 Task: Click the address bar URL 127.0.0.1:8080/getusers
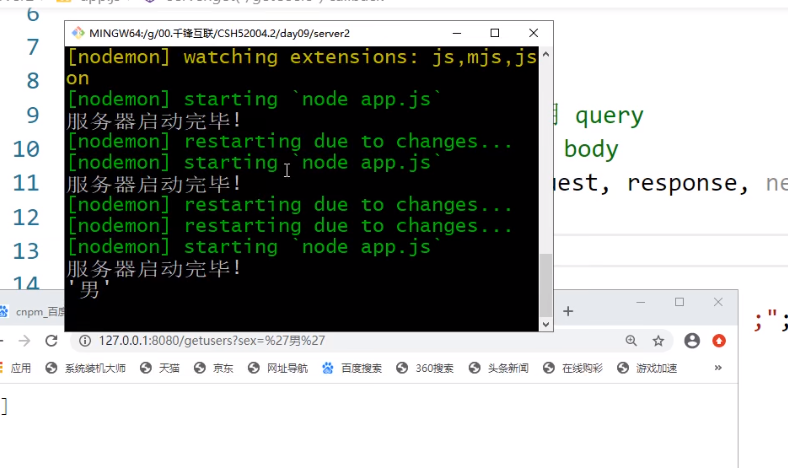(212, 341)
